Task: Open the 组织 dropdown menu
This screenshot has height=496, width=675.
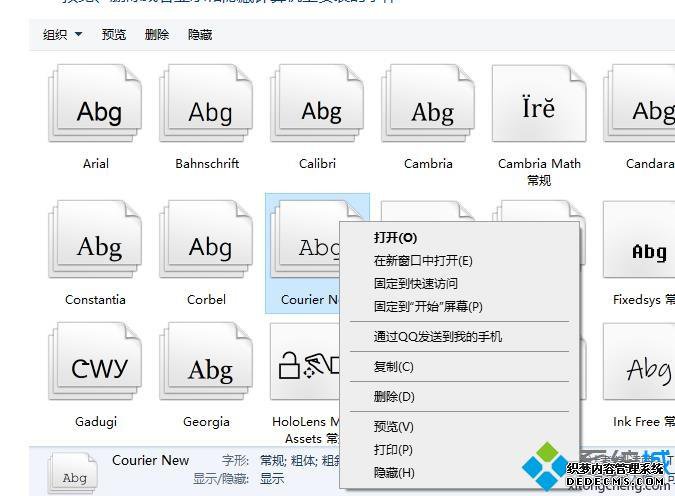Action: pyautogui.click(x=62, y=34)
